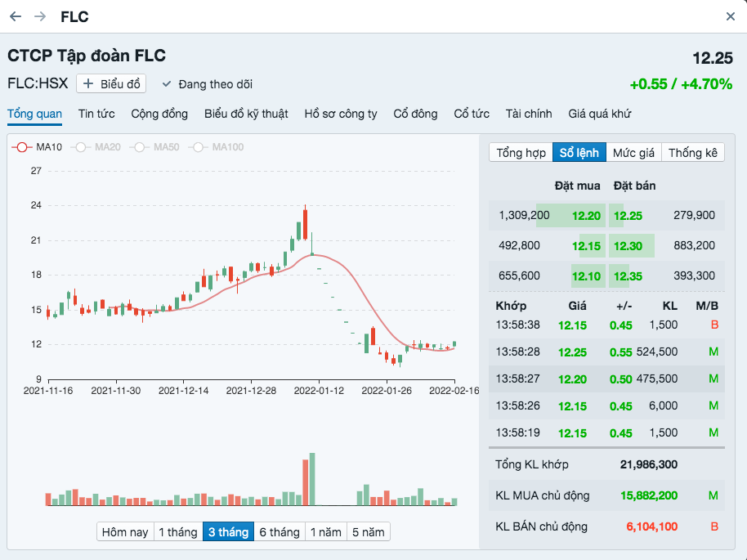Viewport: 747px width, 560px height.
Task: Open the Tin tức tab
Action: pyautogui.click(x=96, y=114)
